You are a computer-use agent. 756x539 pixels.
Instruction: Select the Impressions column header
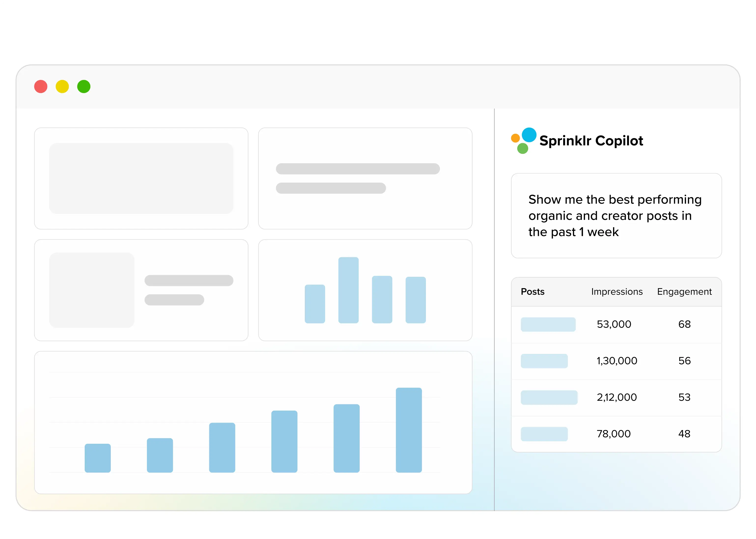617,292
